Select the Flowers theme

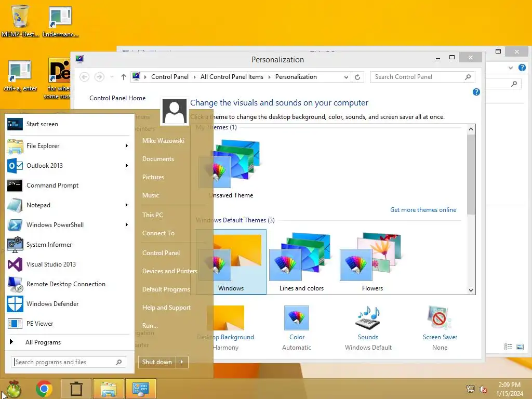(372, 262)
